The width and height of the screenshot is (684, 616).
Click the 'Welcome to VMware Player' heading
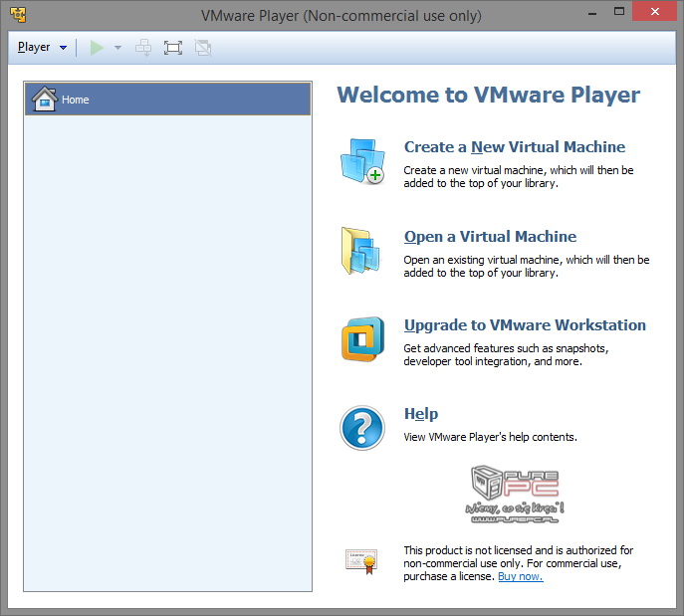pyautogui.click(x=488, y=95)
